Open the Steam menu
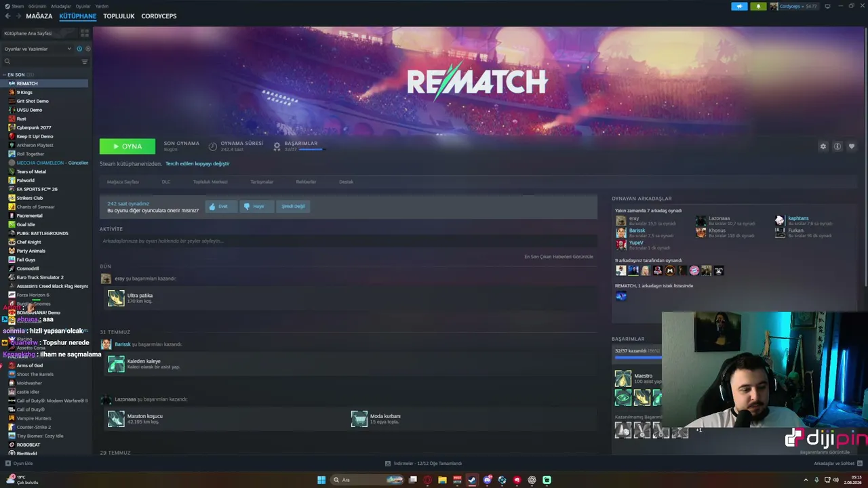 pyautogui.click(x=18, y=6)
